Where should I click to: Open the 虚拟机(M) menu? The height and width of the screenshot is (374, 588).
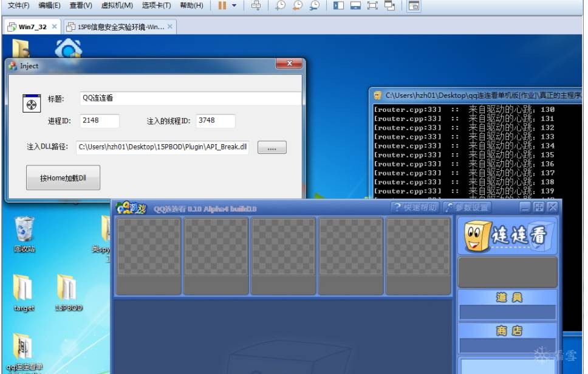coord(117,5)
